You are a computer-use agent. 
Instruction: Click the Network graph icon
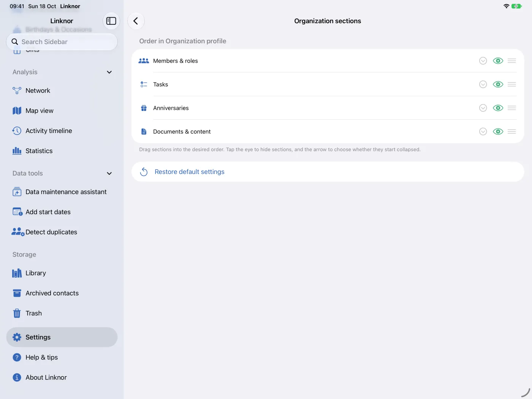click(17, 90)
